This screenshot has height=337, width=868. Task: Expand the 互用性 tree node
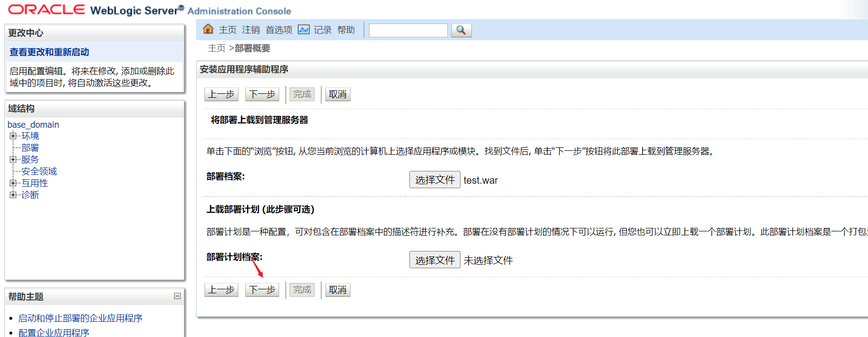pyautogui.click(x=13, y=183)
